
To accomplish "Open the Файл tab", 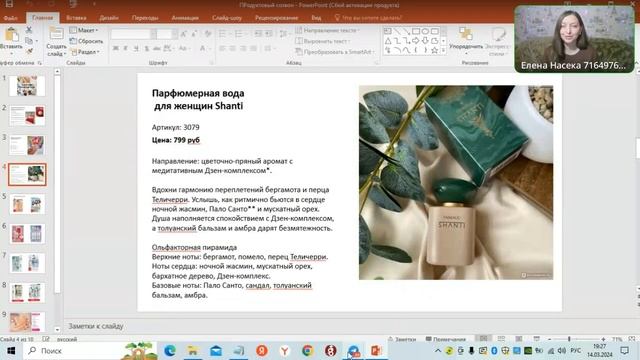I will point(11,18).
